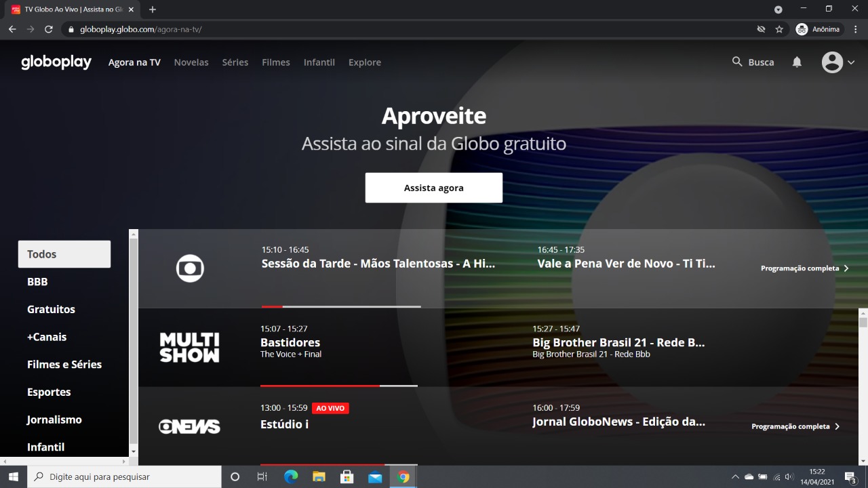The image size is (868, 488).
Task: Open the user profile avatar
Action: click(832, 62)
